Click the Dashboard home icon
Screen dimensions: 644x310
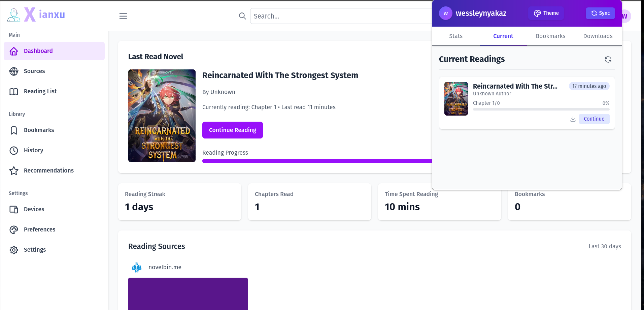[x=14, y=51]
